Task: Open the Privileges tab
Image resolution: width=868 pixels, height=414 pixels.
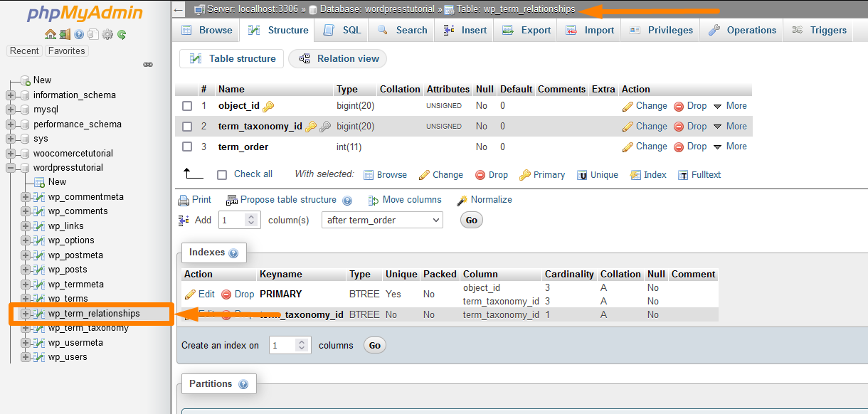Action: [x=661, y=30]
